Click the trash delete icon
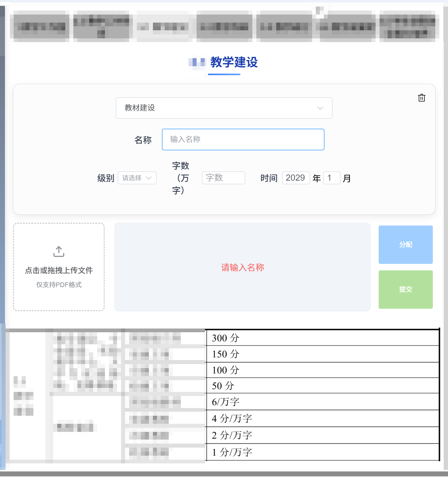Viewport: 448px width, 477px height. [421, 98]
